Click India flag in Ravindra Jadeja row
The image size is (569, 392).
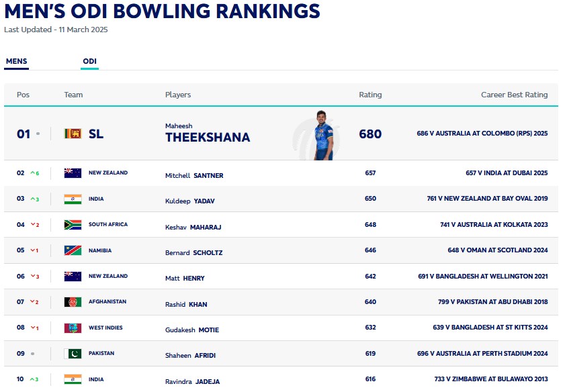[x=73, y=379]
